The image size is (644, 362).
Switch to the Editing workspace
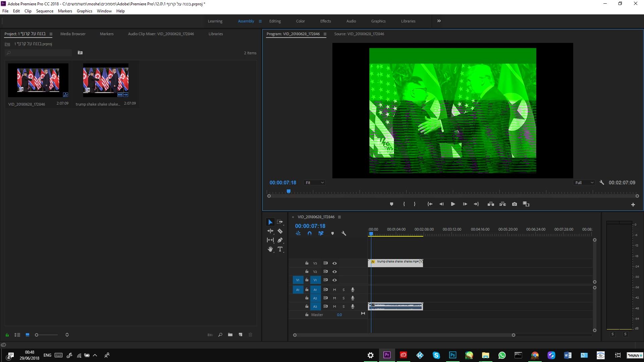click(275, 21)
